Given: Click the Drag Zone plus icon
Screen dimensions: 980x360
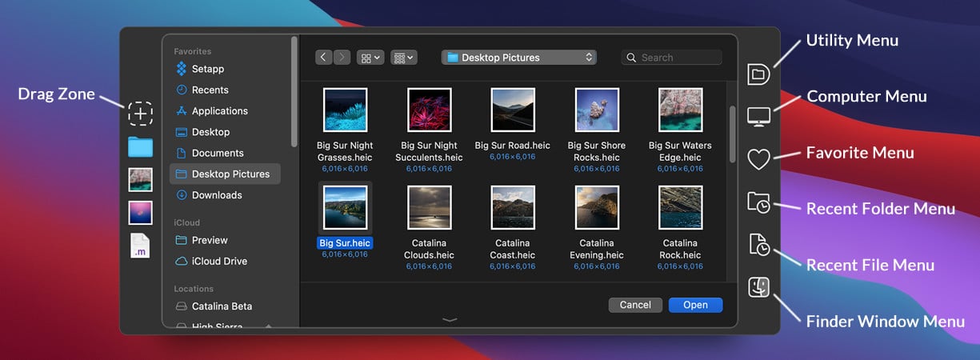Looking at the screenshot, I should click(140, 114).
